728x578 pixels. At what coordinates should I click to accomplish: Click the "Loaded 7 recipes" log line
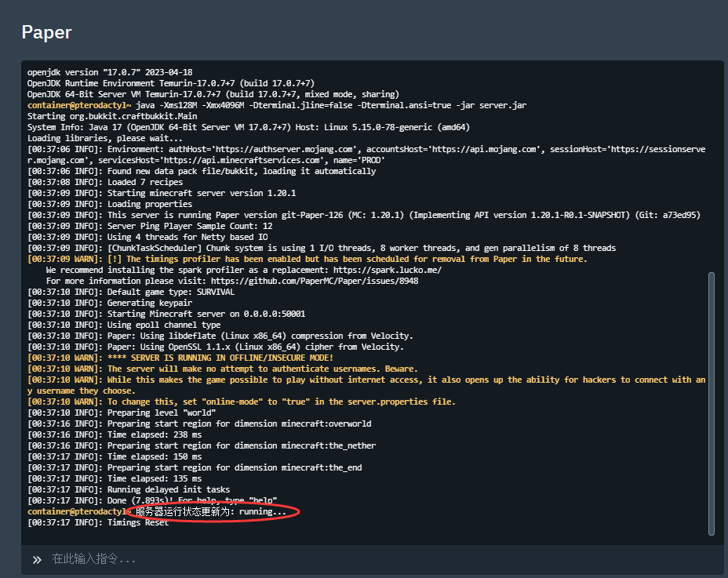pos(105,182)
